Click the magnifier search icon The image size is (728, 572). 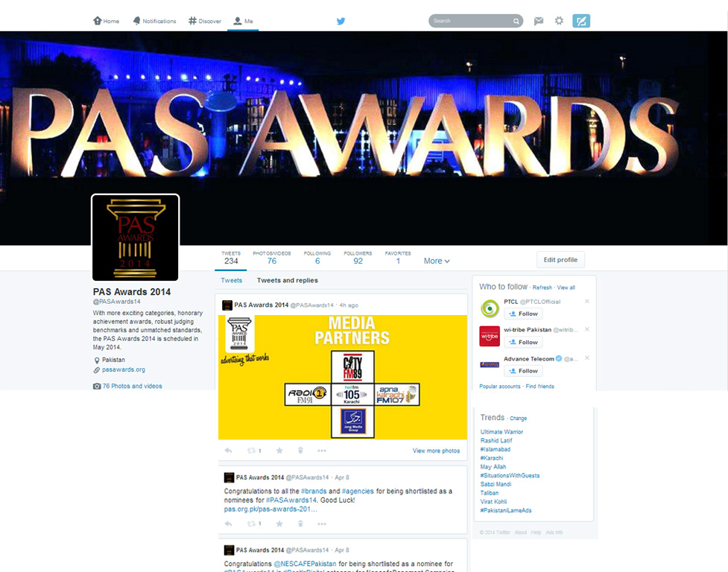[516, 21]
